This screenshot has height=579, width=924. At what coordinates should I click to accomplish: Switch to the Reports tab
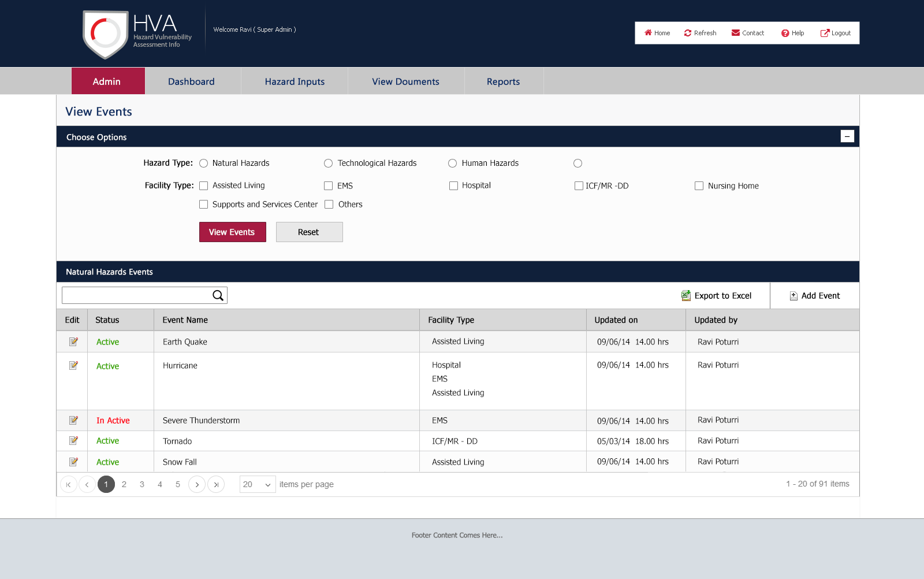(x=503, y=81)
